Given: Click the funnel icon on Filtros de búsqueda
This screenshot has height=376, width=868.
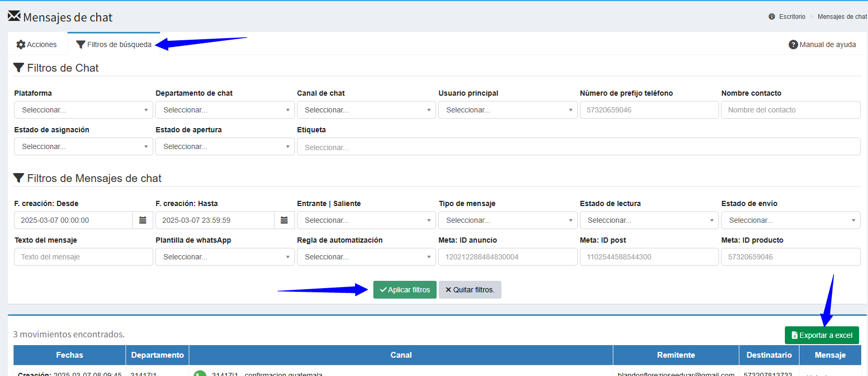Looking at the screenshot, I should (x=81, y=44).
